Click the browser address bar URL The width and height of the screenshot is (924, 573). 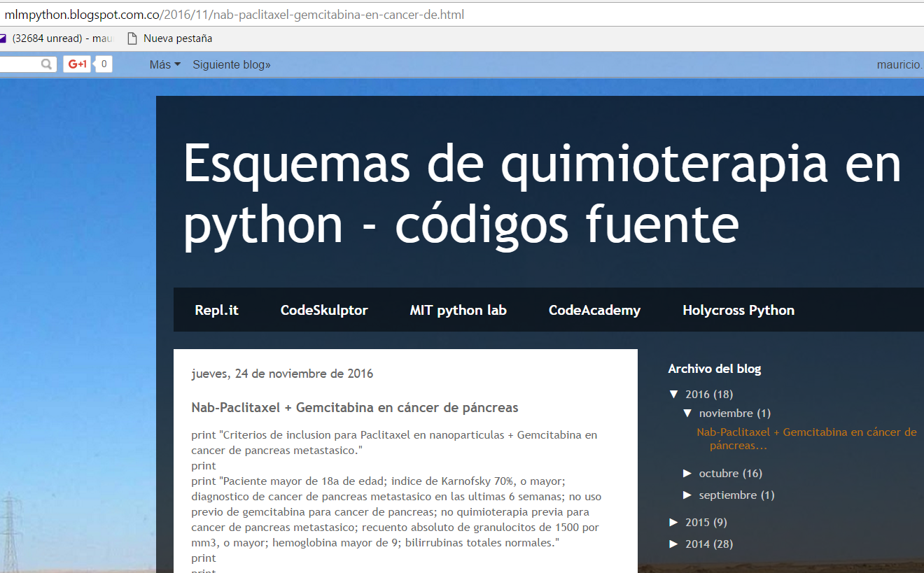coord(231,13)
